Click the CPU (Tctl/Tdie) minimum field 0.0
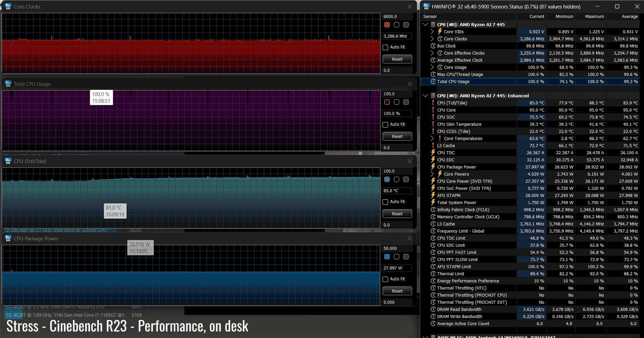 click(x=397, y=225)
